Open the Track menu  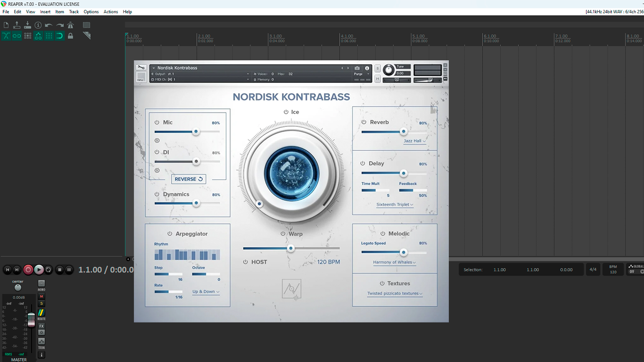point(74,12)
